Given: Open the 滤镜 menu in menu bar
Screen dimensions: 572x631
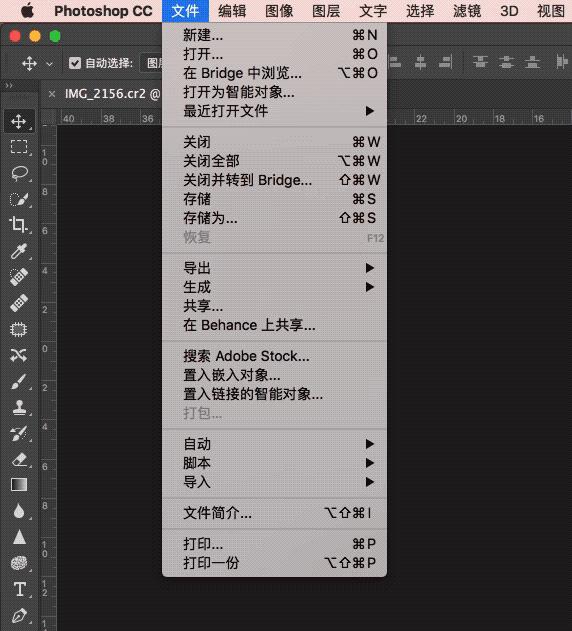Looking at the screenshot, I should tap(467, 11).
